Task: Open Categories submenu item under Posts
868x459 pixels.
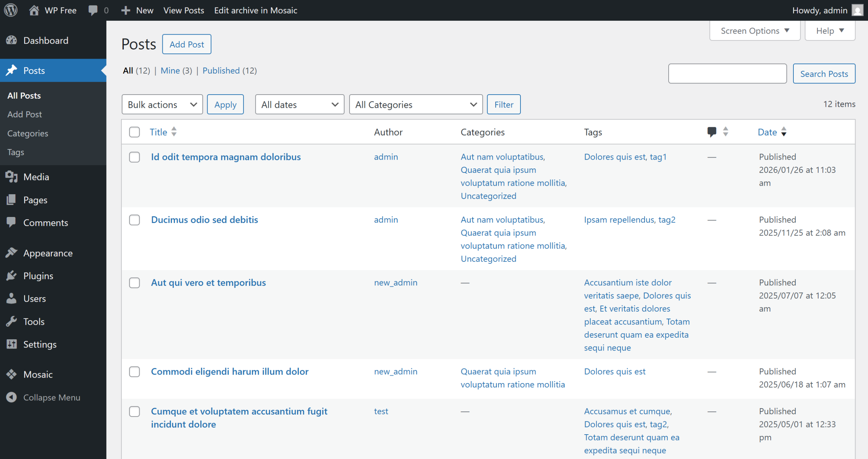Action: point(28,133)
